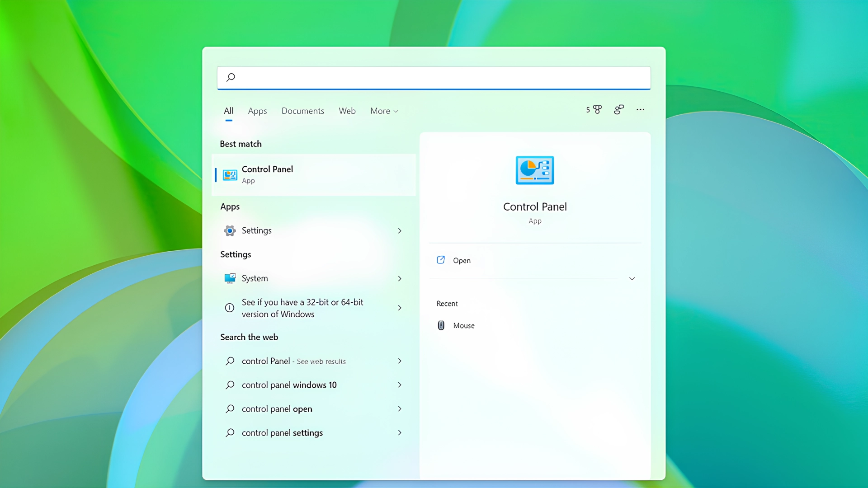The width and height of the screenshot is (868, 488).
Task: Open the More dropdown
Action: (384, 111)
